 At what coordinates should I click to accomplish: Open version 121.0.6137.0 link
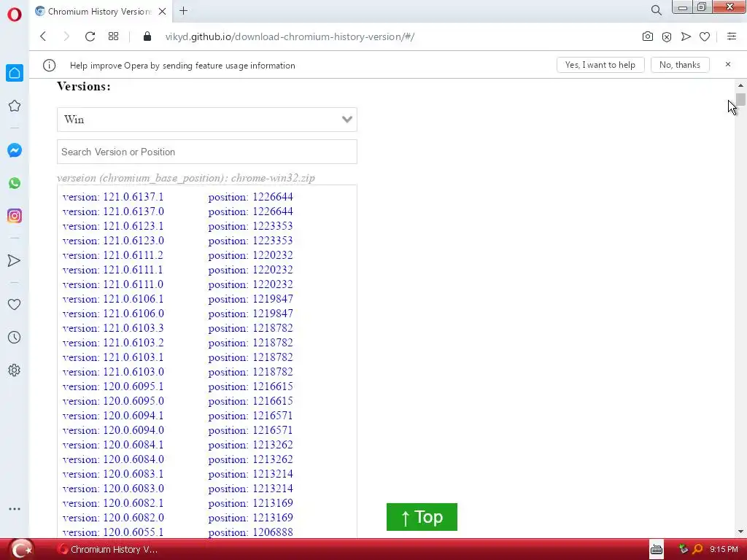coord(113,211)
